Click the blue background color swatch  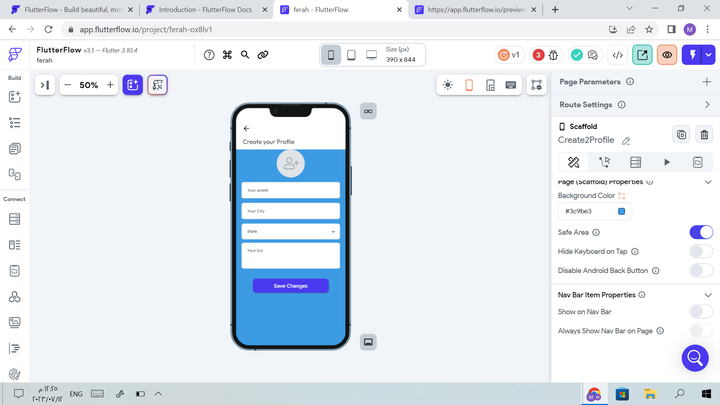(x=621, y=211)
